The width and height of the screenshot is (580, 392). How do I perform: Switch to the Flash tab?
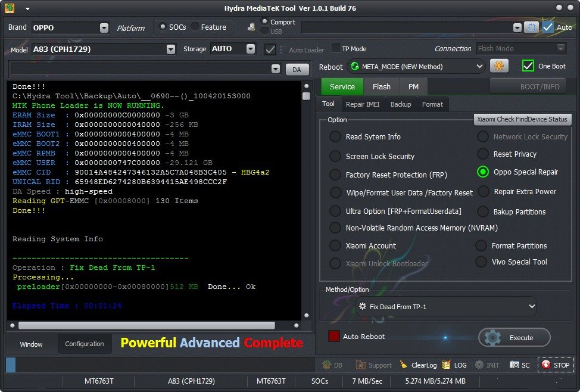(381, 86)
